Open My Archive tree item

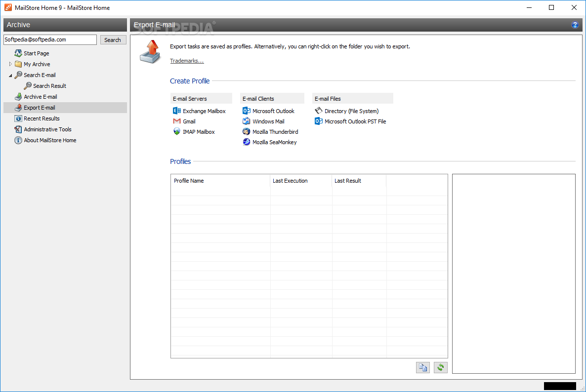click(x=37, y=64)
